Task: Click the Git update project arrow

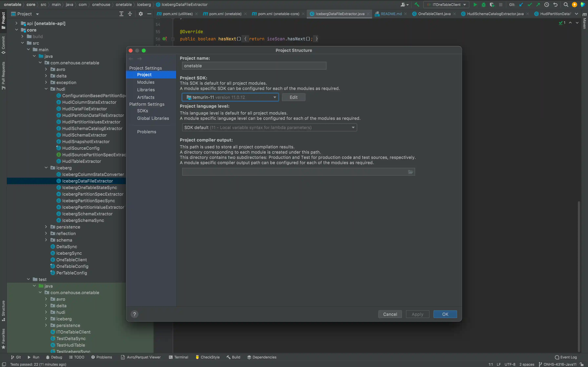Action: click(x=521, y=5)
